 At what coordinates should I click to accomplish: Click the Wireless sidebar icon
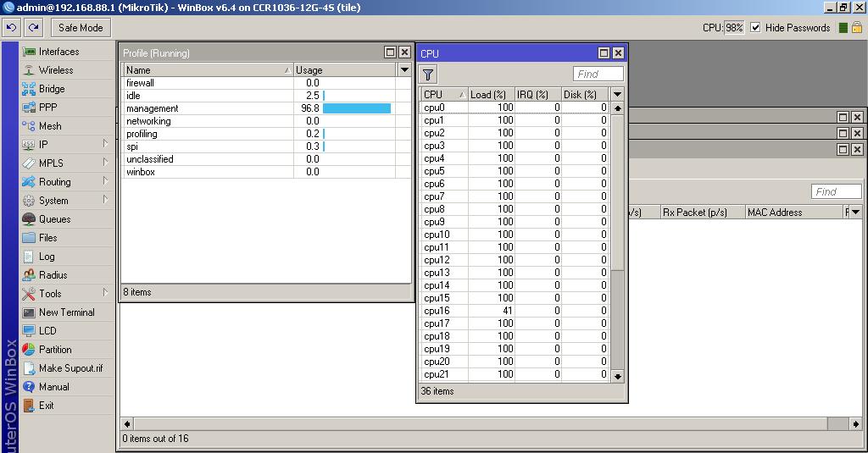pyautogui.click(x=29, y=70)
